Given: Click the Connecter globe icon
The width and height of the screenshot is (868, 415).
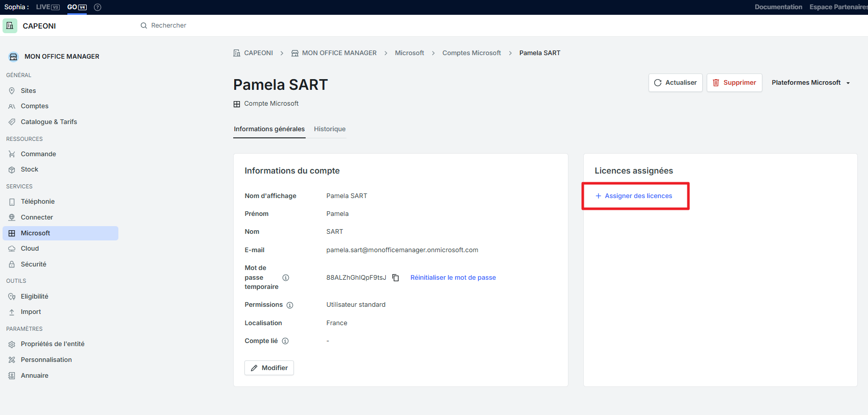Looking at the screenshot, I should click(x=12, y=217).
